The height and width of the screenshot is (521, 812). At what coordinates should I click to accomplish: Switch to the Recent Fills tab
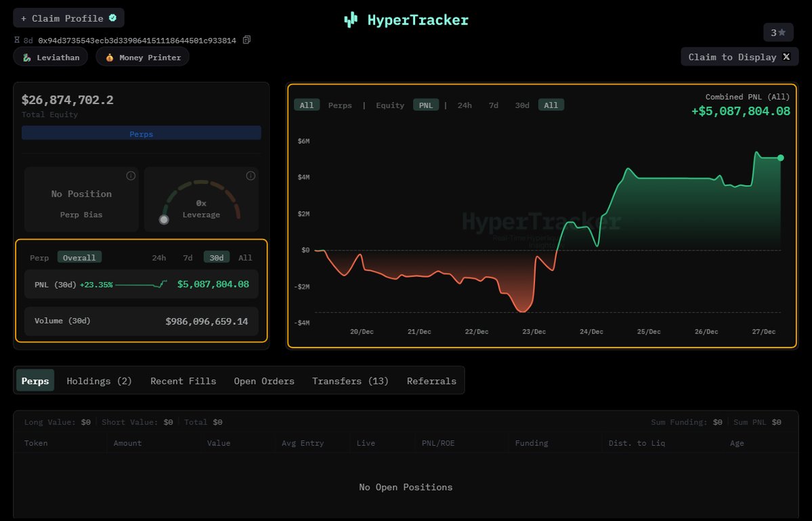click(183, 381)
